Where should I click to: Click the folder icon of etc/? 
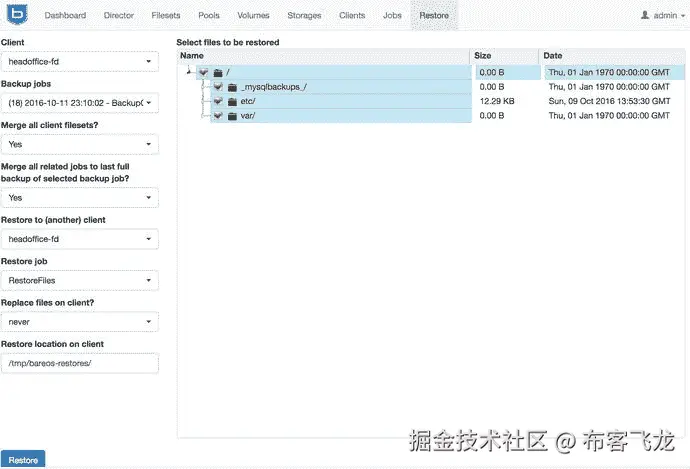pos(232,102)
